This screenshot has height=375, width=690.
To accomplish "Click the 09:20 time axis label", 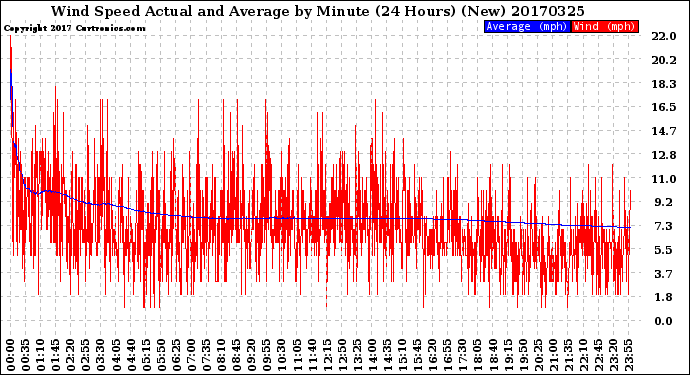I will pyautogui.click(x=251, y=355).
